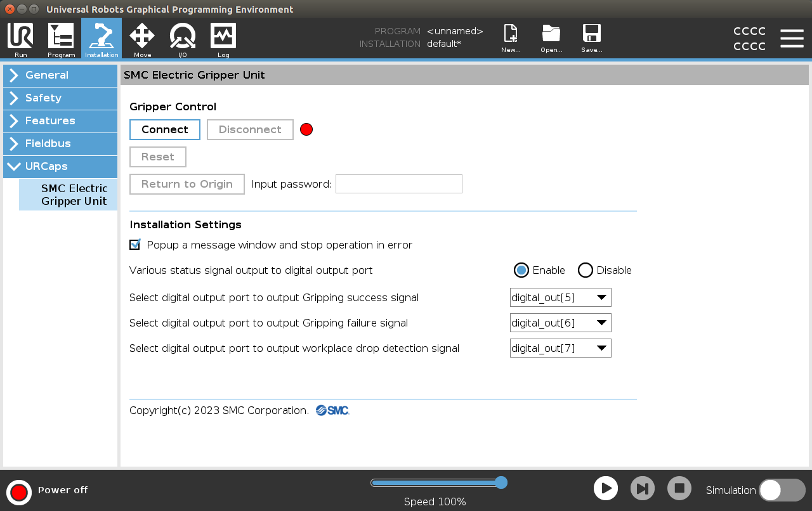Viewport: 812px width, 511px height.
Task: Toggle the Simulation switch
Action: click(x=782, y=490)
